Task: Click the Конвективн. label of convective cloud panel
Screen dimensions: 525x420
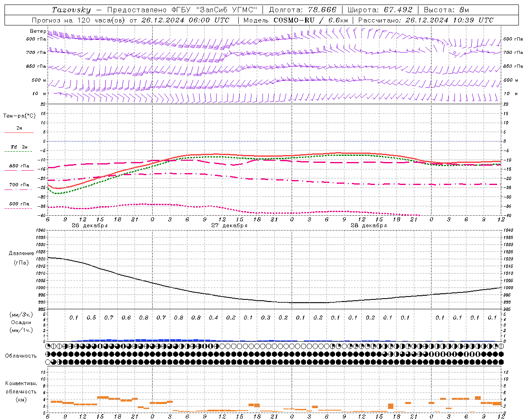Action: 21,383
